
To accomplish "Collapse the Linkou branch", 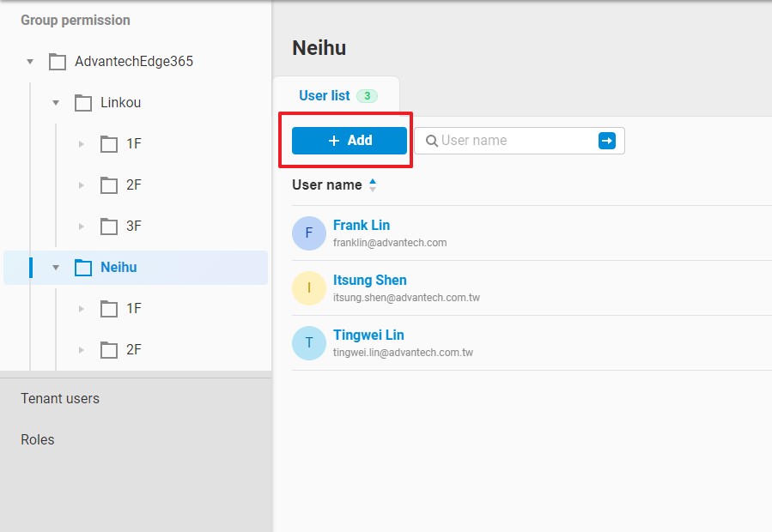I will click(56, 102).
